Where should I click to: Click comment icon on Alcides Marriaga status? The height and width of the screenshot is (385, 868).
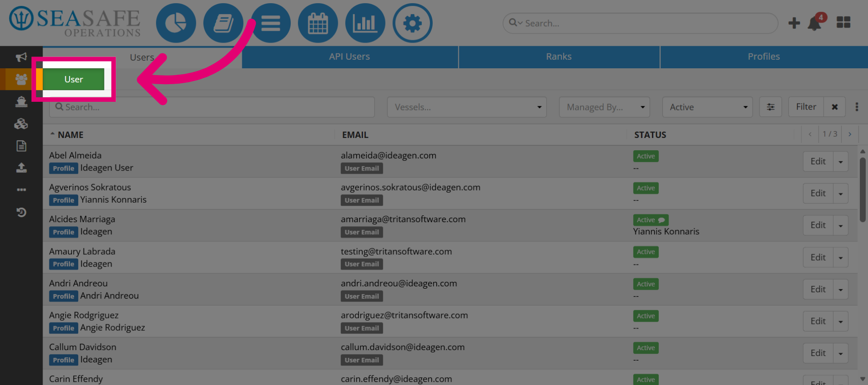point(661,220)
